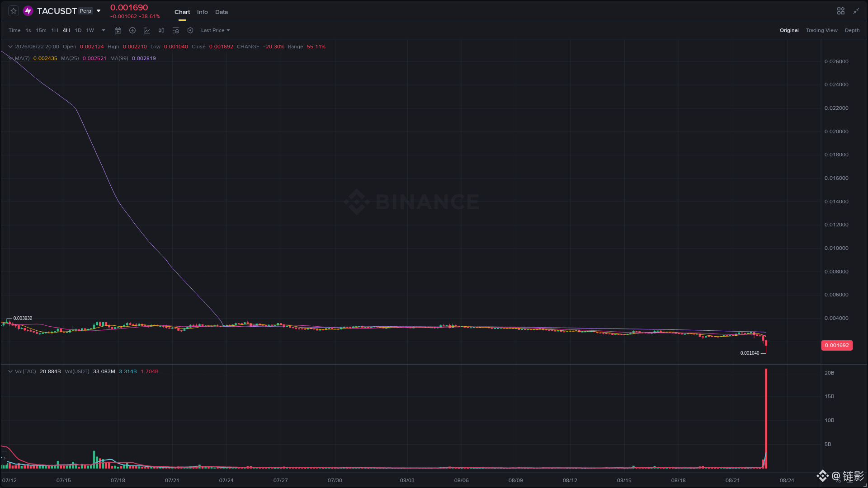
Task: Collapse the Vol(TAC) volume legend chevron
Action: click(10, 371)
